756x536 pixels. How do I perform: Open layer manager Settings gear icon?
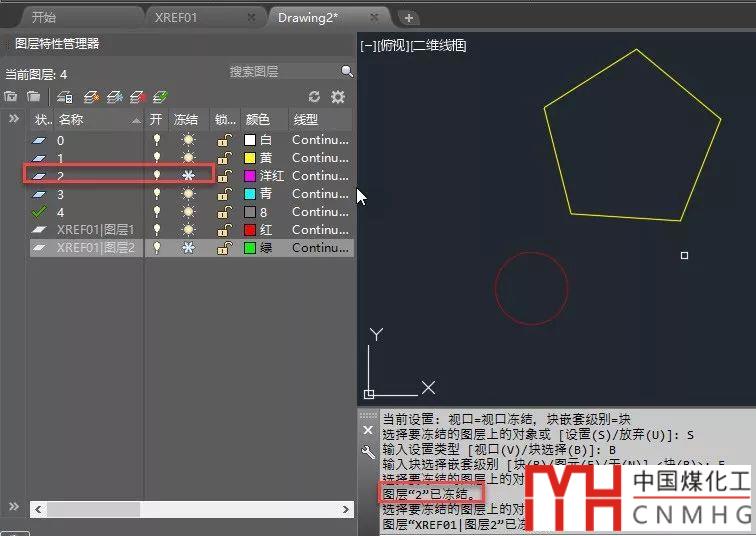[338, 97]
